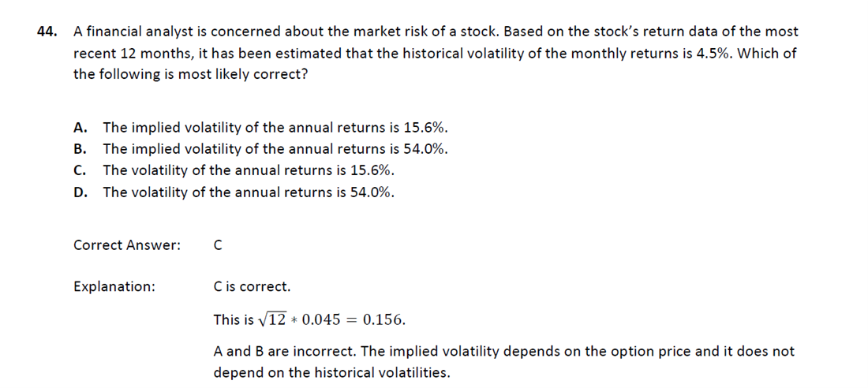
Task: Click the 0.045 value in the formula
Action: 321,320
